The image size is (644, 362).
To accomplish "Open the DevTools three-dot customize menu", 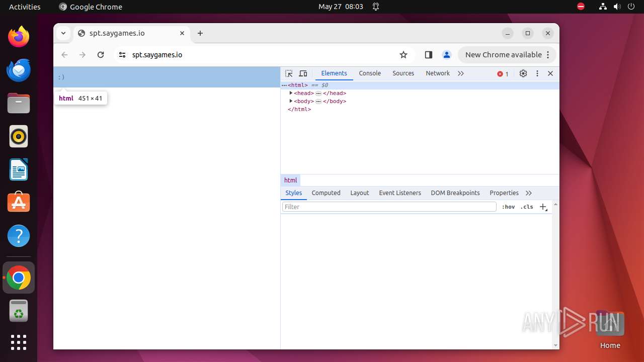I will coord(537,73).
